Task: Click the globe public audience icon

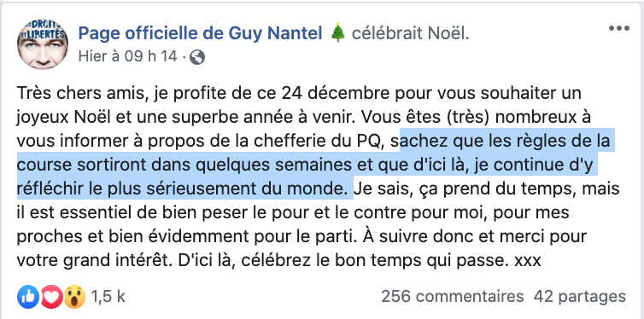Action: click(x=197, y=57)
